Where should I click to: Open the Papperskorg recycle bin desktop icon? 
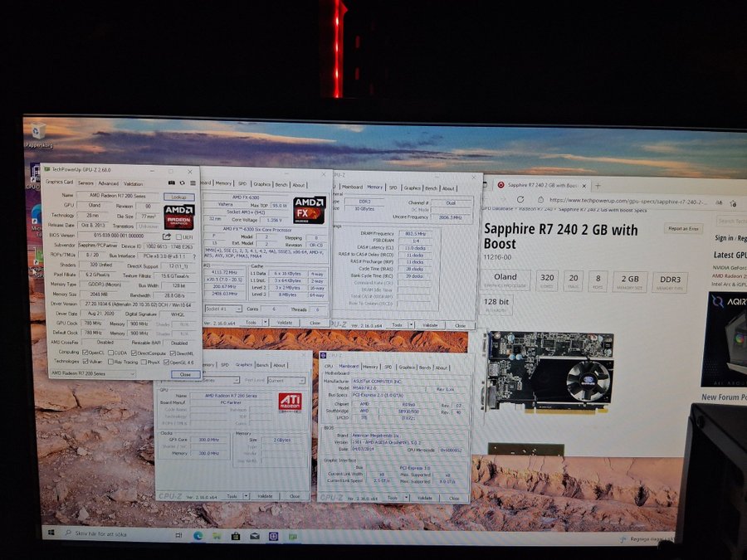[x=38, y=134]
